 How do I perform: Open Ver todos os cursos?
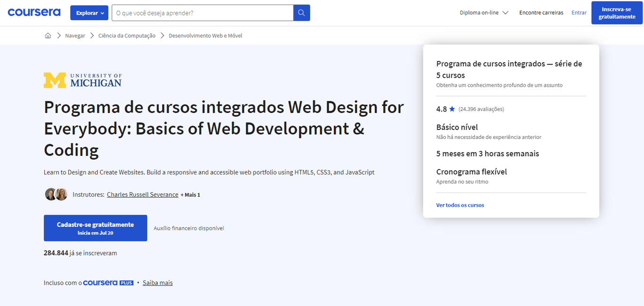[x=460, y=205]
